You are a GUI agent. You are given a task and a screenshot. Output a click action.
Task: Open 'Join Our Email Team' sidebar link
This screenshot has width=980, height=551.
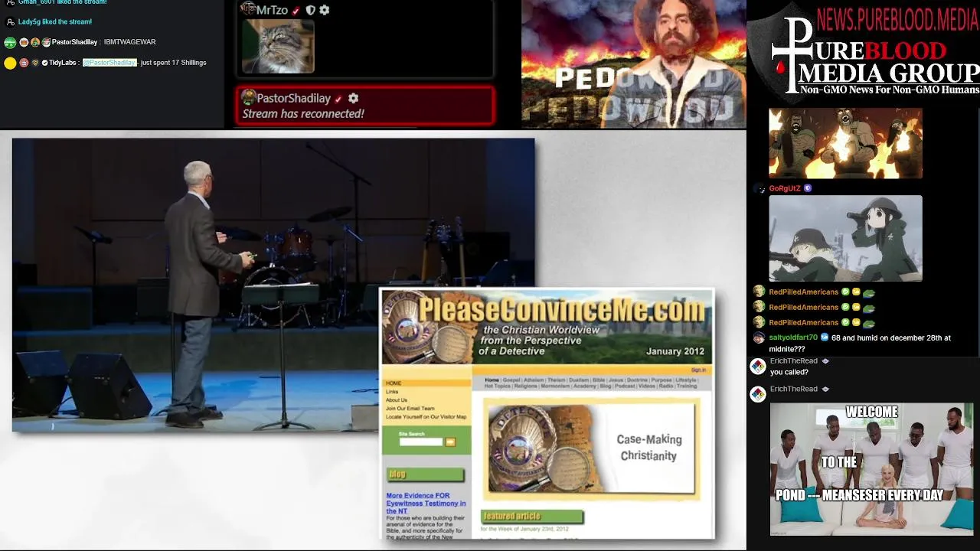coord(410,409)
